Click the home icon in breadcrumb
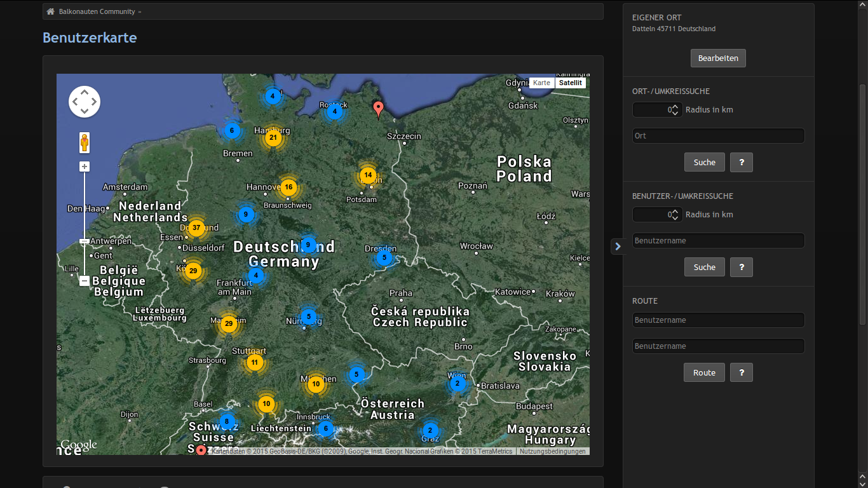The width and height of the screenshot is (868, 488). 51,11
